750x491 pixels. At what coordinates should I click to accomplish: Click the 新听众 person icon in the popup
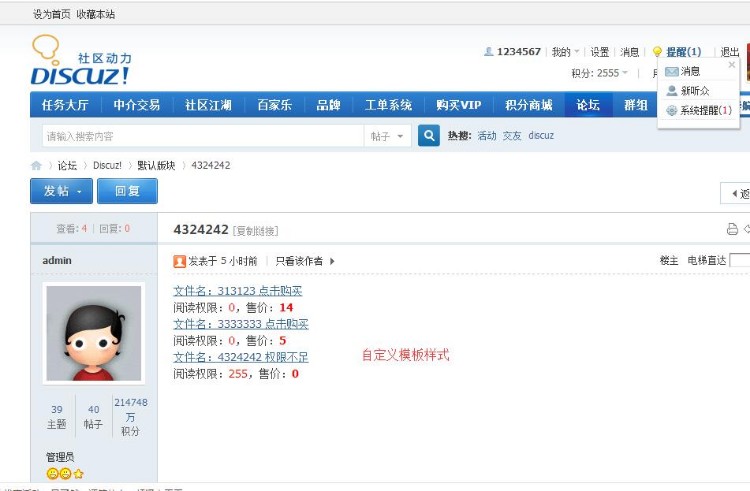coord(672,91)
